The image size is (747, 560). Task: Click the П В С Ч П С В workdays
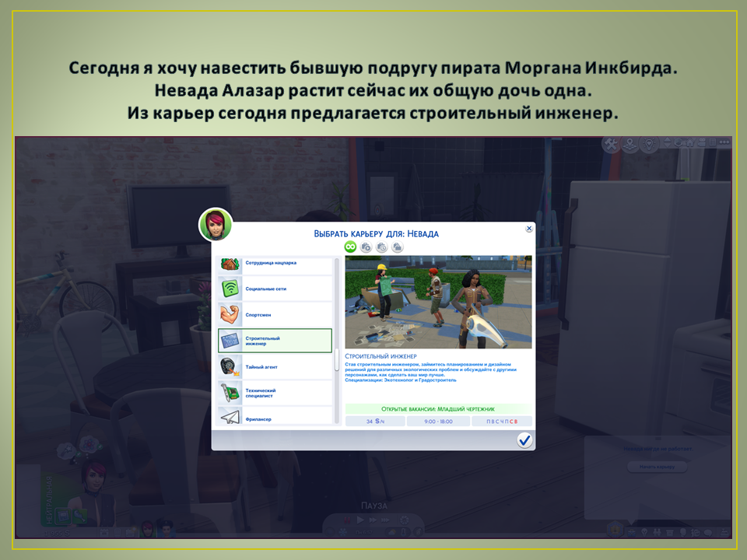tap(502, 421)
